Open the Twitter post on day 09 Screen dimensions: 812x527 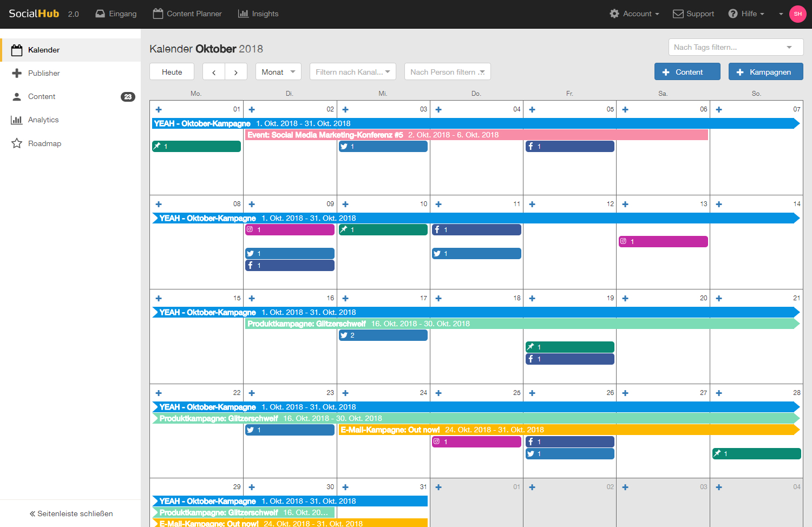click(x=290, y=253)
